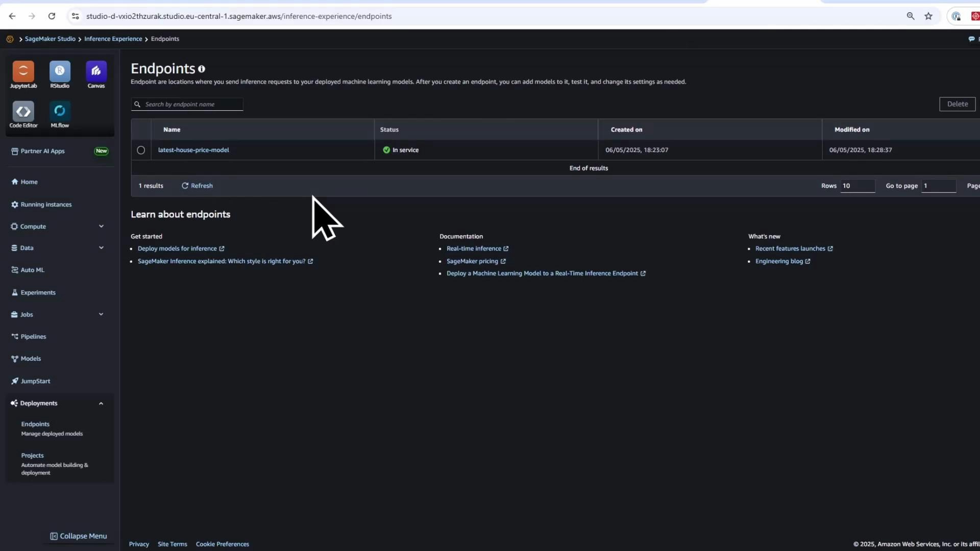The image size is (980, 551).
Task: Click the Rows per page field
Action: (857, 186)
